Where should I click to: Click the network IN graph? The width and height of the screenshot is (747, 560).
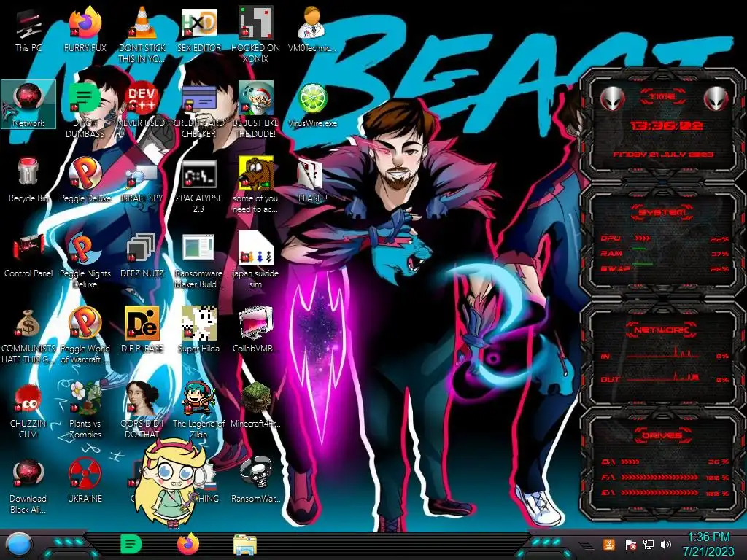(664, 354)
